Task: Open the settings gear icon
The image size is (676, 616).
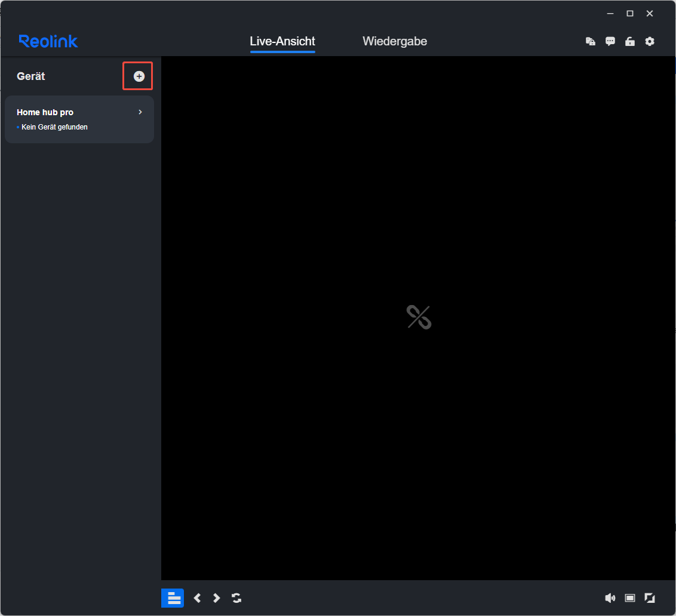Action: click(x=650, y=41)
